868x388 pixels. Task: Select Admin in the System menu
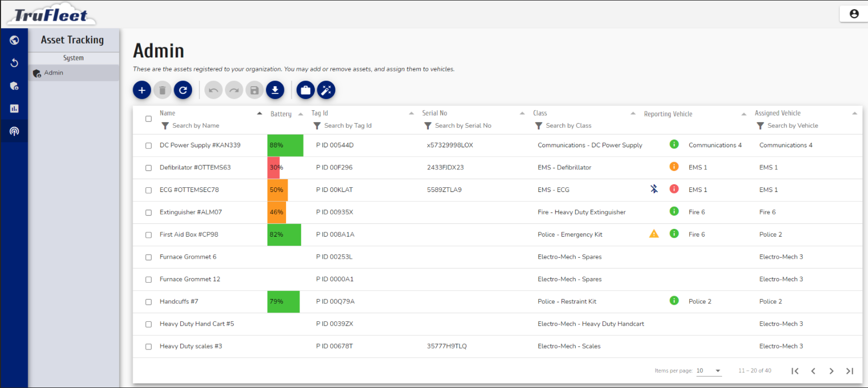tap(53, 73)
